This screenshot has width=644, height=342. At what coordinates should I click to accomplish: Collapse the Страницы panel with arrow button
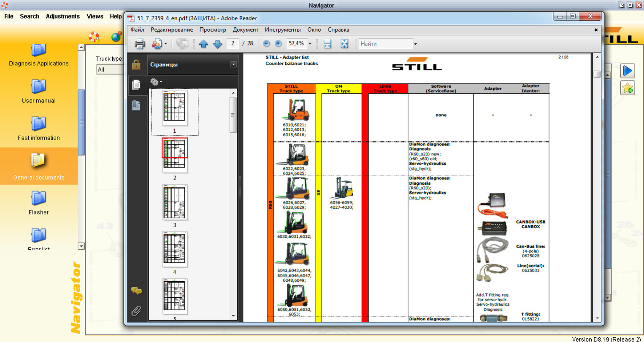(x=233, y=64)
